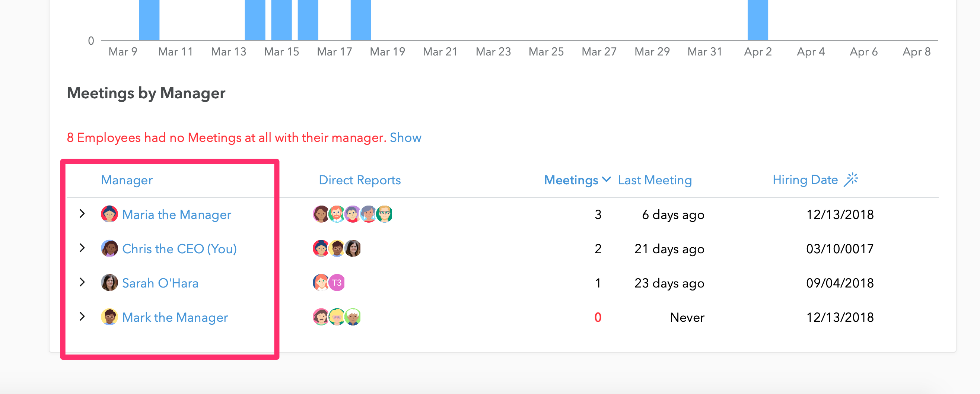Click the magic wand icon beside Hiring Date
This screenshot has width=980, height=394.
[x=851, y=179]
